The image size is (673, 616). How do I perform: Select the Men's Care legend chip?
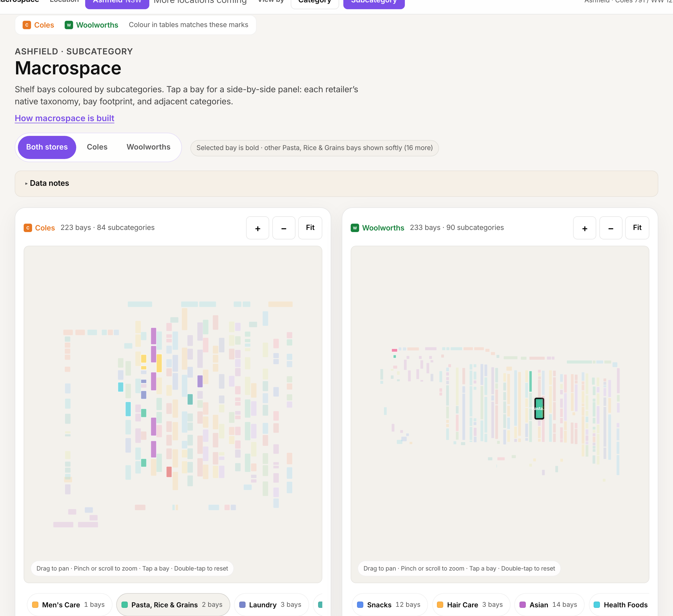click(69, 605)
